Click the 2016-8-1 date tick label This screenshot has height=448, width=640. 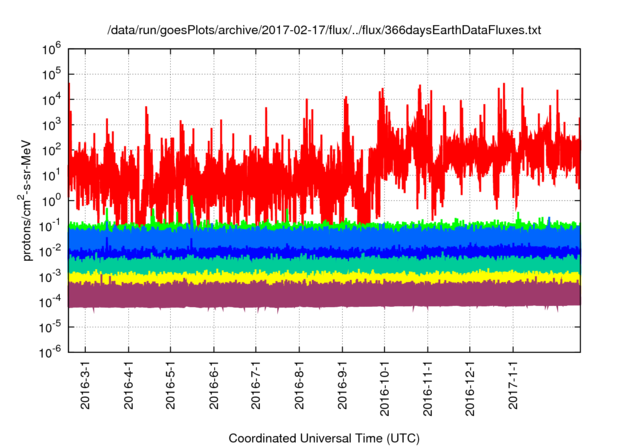point(299,385)
